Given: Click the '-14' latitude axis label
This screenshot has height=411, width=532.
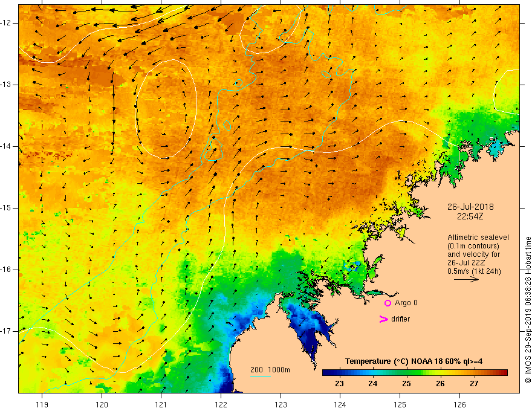Looking at the screenshot, I should 6,146.
